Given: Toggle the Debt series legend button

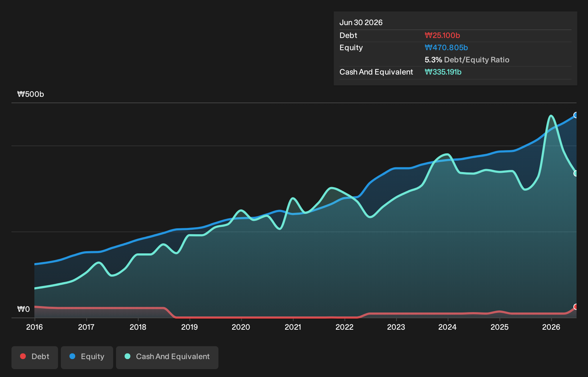Looking at the screenshot, I should [34, 357].
